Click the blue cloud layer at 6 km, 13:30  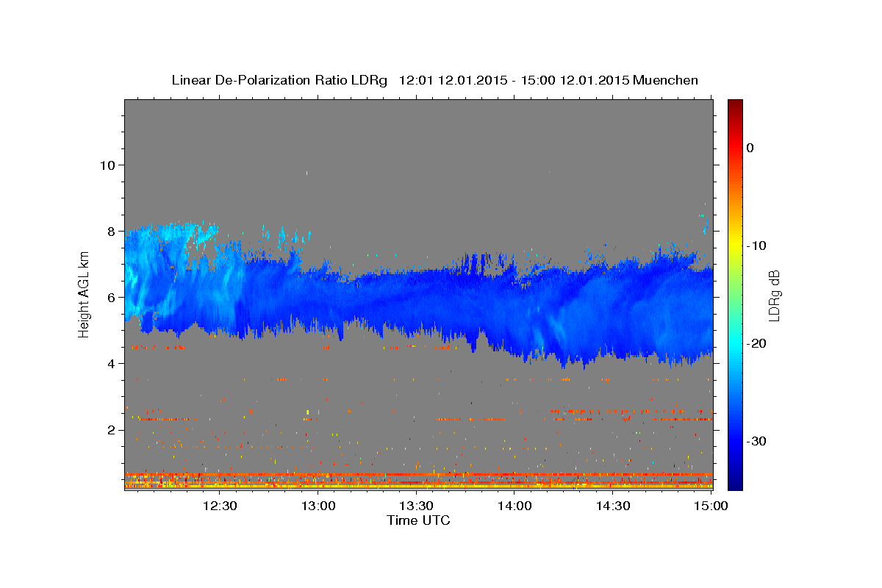pos(416,298)
